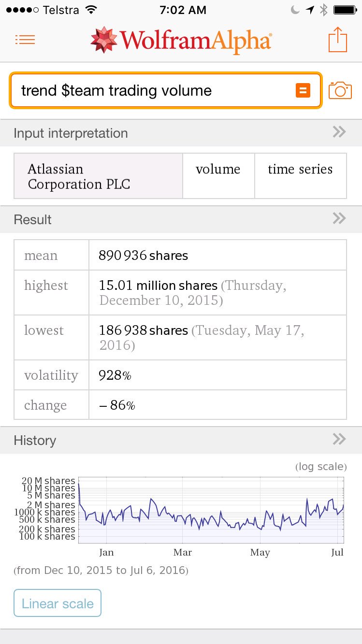Screen dimensions: 362x644
Task: Tap the battery indicator icon
Action: tap(345, 10)
